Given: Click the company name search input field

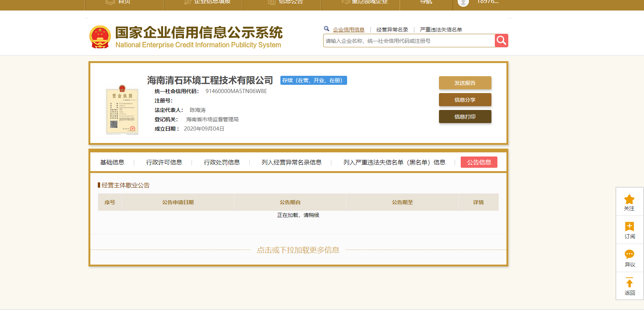Looking at the screenshot, I should [x=409, y=41].
